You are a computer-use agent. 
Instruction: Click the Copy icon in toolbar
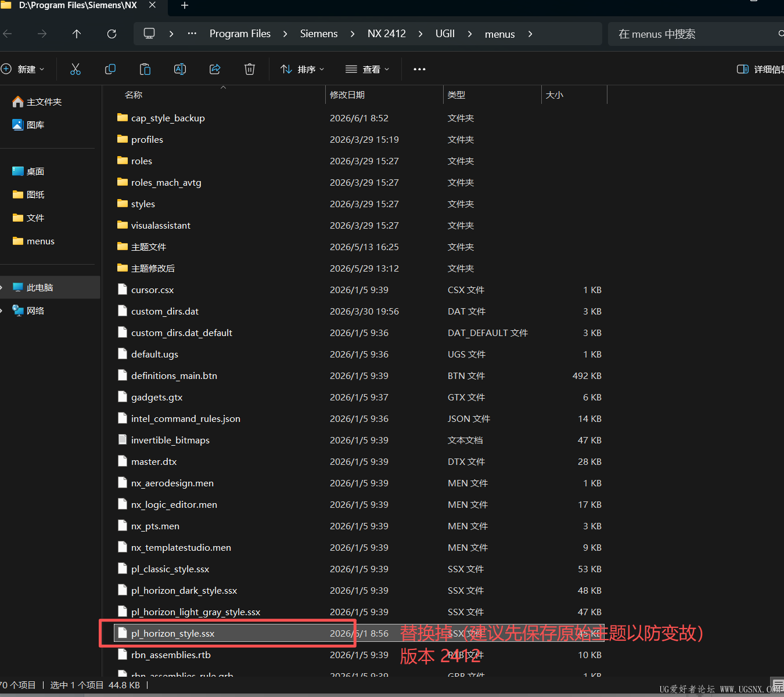(x=110, y=69)
